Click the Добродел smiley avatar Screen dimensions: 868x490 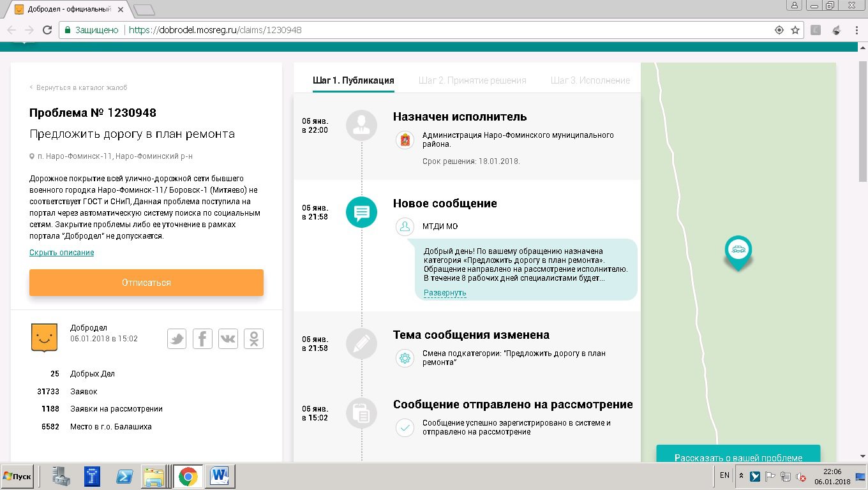pyautogui.click(x=45, y=338)
